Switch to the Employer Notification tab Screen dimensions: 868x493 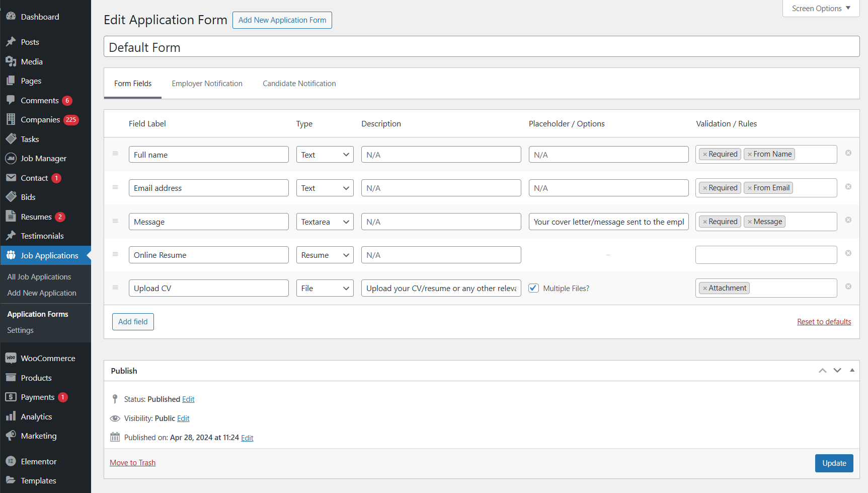207,84
